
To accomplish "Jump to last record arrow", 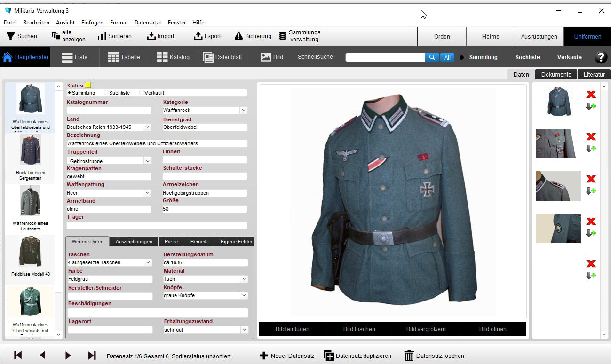I will tap(92, 356).
